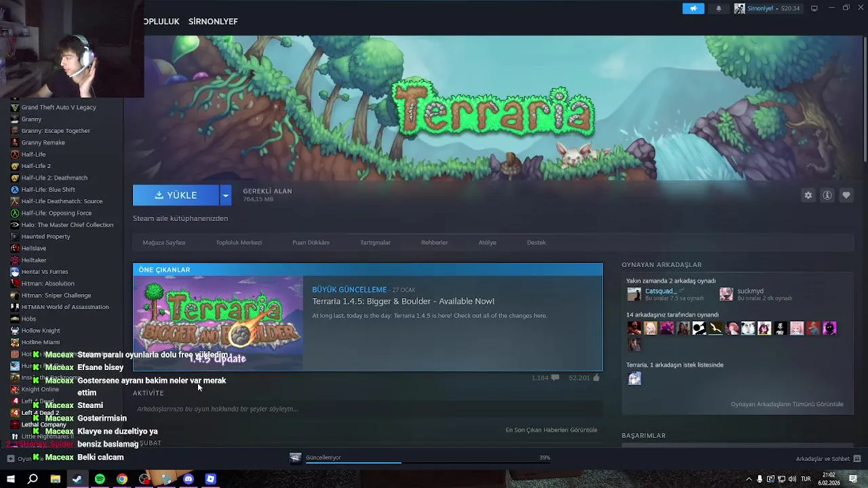The image size is (868, 488).
Task: Open the Steam announcements megaphone button
Action: click(x=693, y=8)
